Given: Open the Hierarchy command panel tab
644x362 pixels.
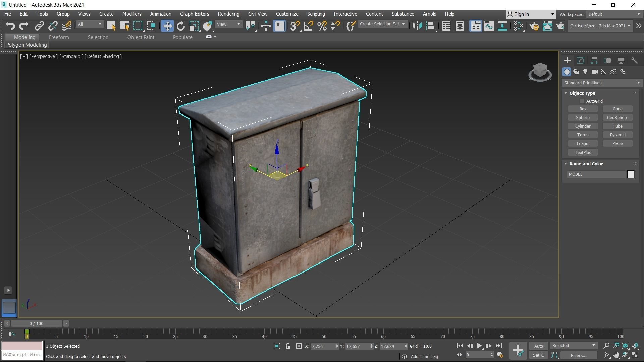Looking at the screenshot, I should point(594,60).
